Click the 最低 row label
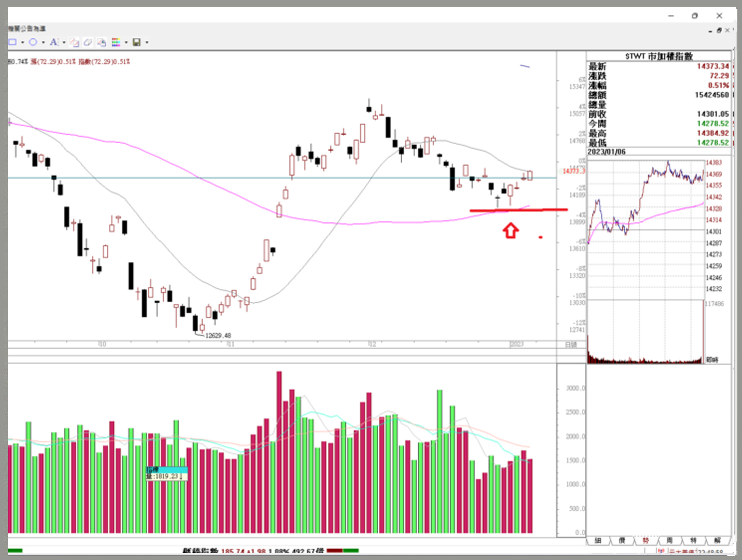This screenshot has height=560, width=742. point(597,143)
